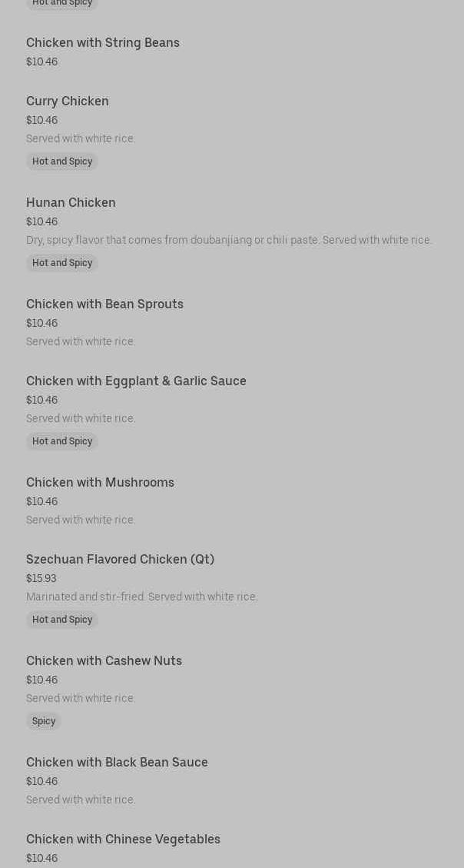The height and width of the screenshot is (868, 464).
Task: Click Hot and Spicy tag under Curry Chicken
Action: coord(62,161)
